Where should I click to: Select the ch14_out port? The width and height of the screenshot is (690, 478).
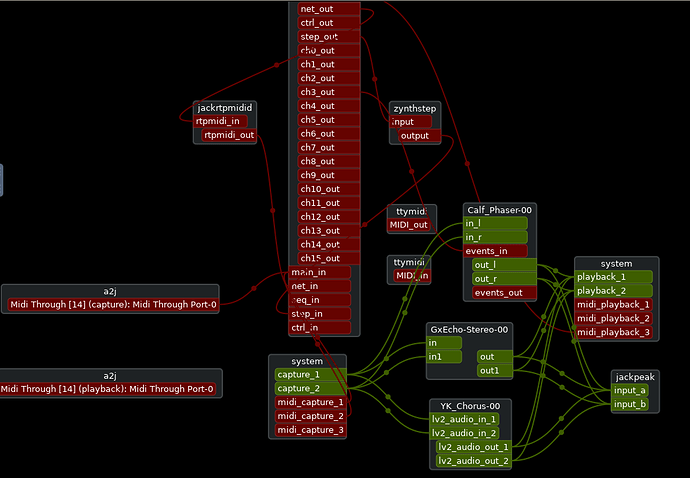click(329, 244)
